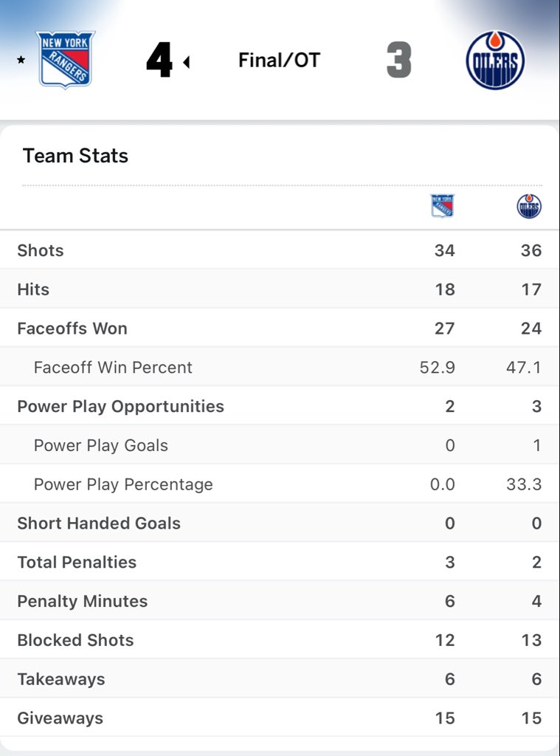Viewport: 560px width, 756px height.
Task: Select the Hits stat row label
Action: (33, 289)
